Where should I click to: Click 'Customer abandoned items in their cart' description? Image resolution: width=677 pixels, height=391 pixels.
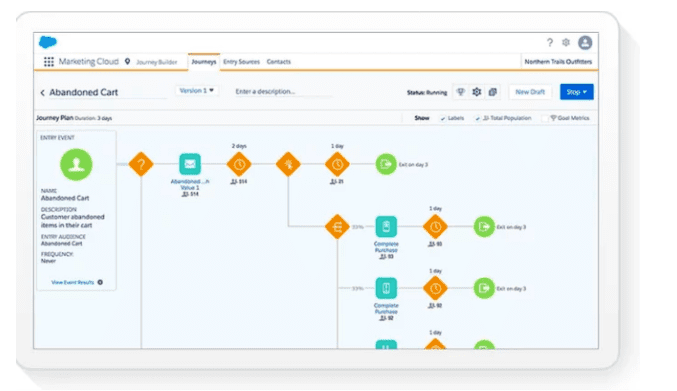coord(73,221)
